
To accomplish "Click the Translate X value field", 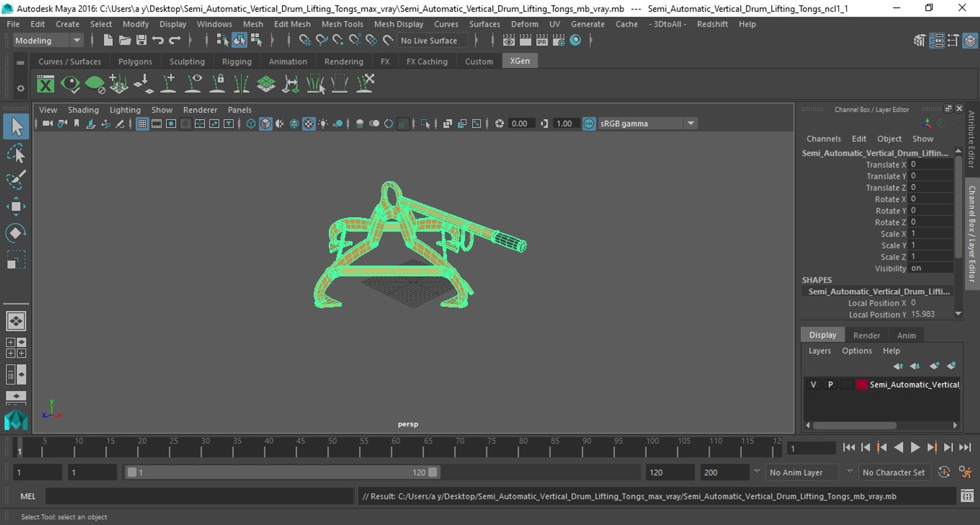I will (x=931, y=164).
